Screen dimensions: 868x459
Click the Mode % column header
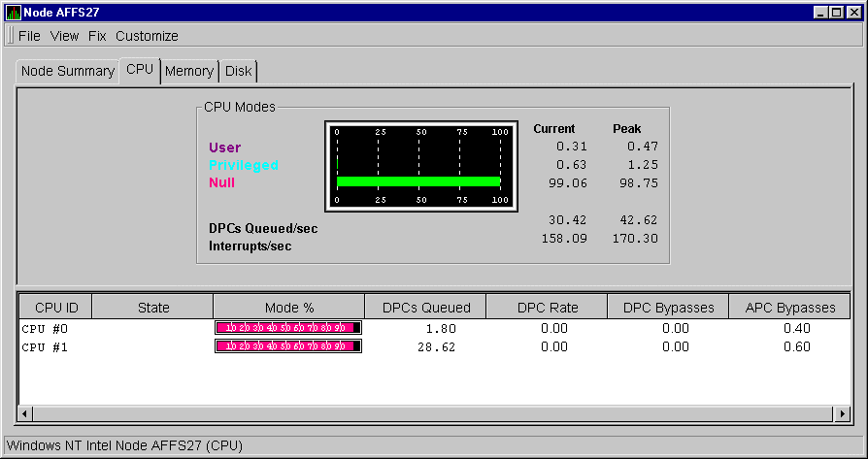point(288,308)
